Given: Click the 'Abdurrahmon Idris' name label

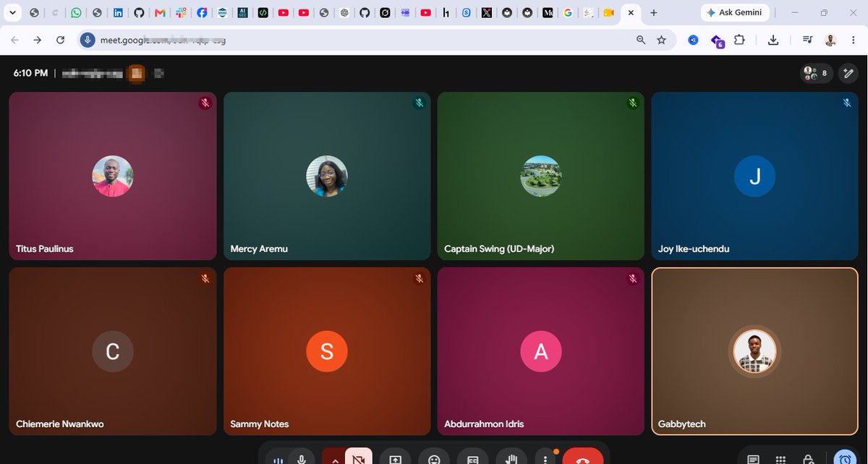Looking at the screenshot, I should click(x=484, y=424).
